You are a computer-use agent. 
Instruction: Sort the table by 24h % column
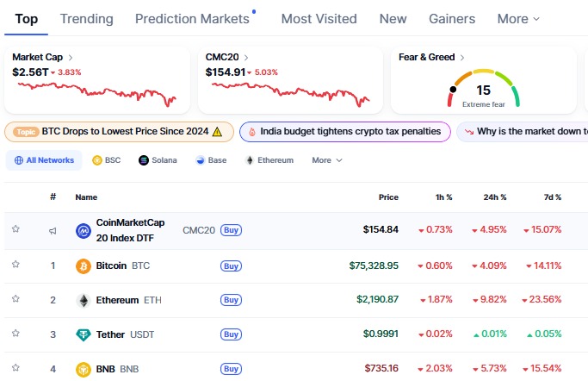[494, 197]
